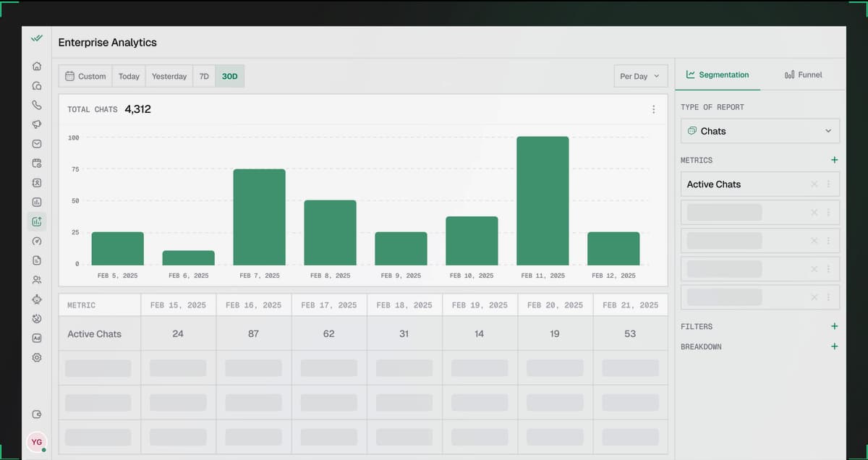Select the Today range
This screenshot has height=460, width=868.
tap(129, 76)
